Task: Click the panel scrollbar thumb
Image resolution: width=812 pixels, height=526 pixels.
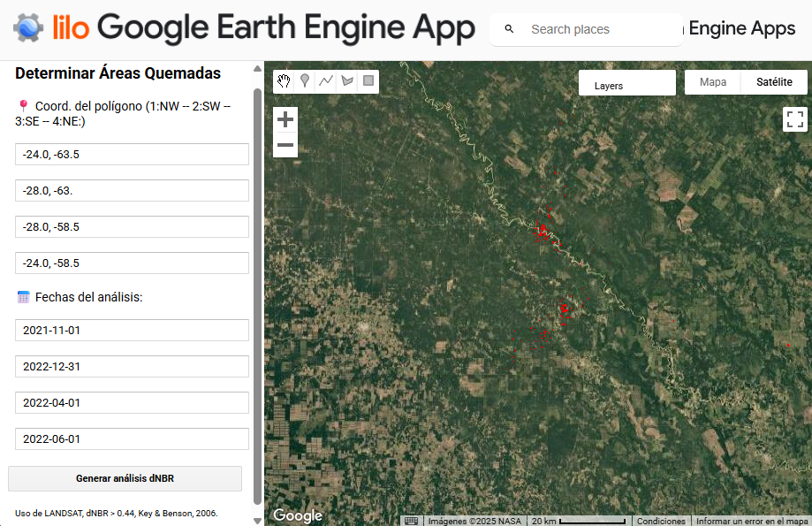Action: point(257,296)
